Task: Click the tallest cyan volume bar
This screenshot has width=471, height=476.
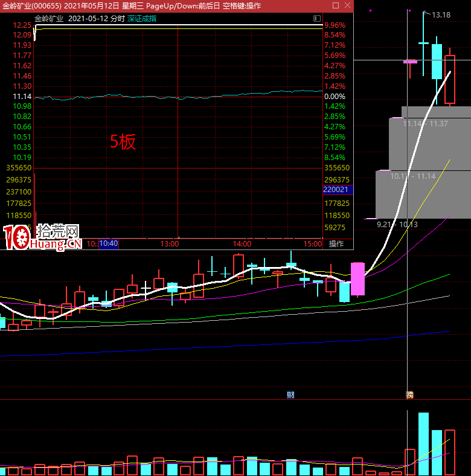Action: 423,444
